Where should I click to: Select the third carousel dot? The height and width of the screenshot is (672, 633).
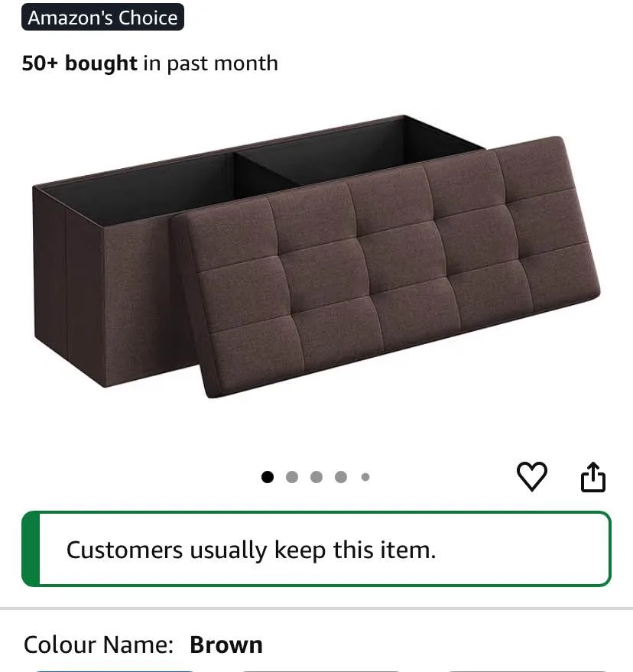(317, 476)
